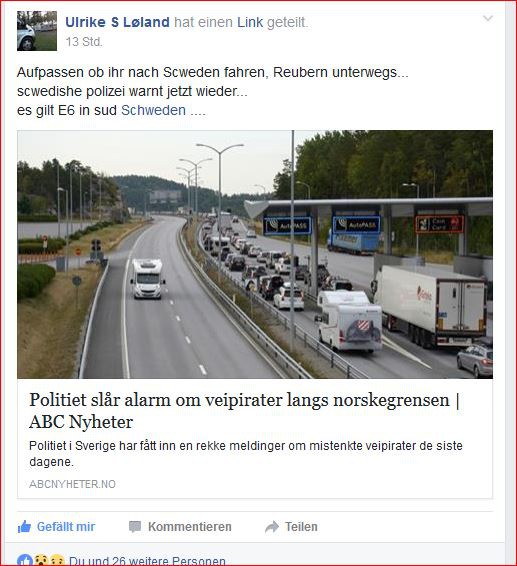Click the blue like reaction emoji
Screen dimensions: 517x566
click(x=25, y=561)
